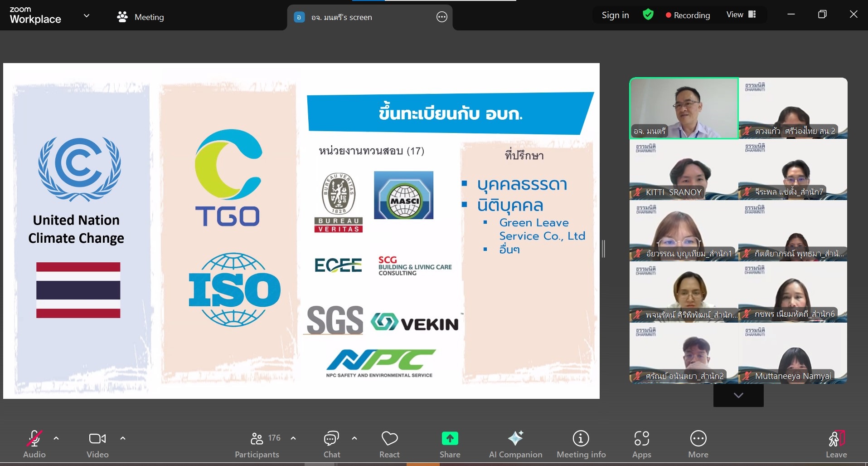
Task: Open the React heart menu
Action: point(389,444)
